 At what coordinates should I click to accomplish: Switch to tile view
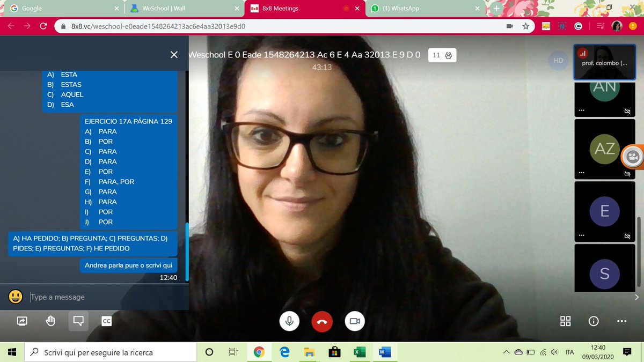(x=566, y=321)
